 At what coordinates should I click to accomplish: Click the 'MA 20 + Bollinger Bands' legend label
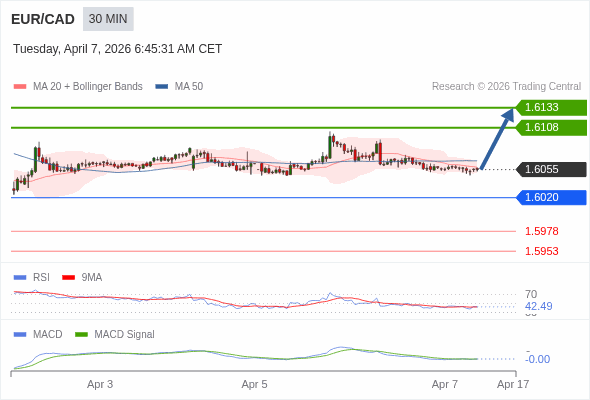88,87
